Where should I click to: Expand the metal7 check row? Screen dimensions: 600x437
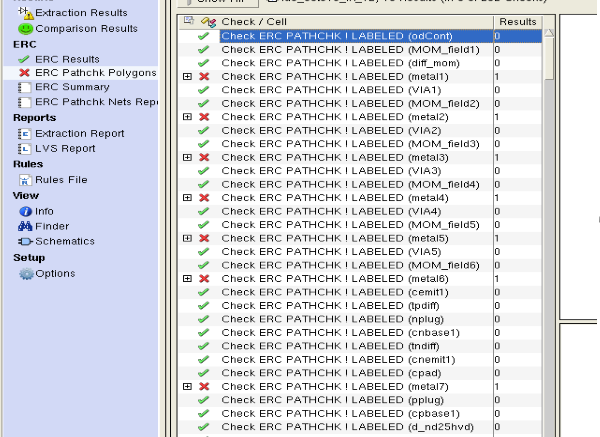pos(187,386)
